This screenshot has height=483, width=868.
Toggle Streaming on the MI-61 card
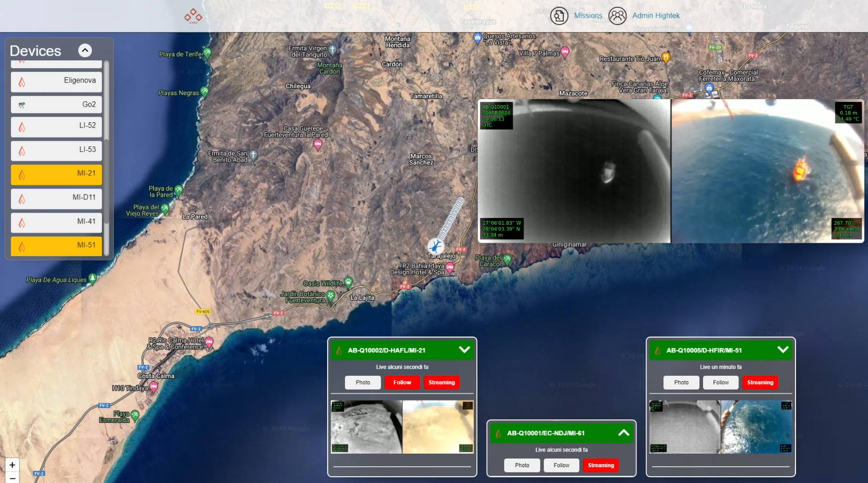pyautogui.click(x=601, y=466)
